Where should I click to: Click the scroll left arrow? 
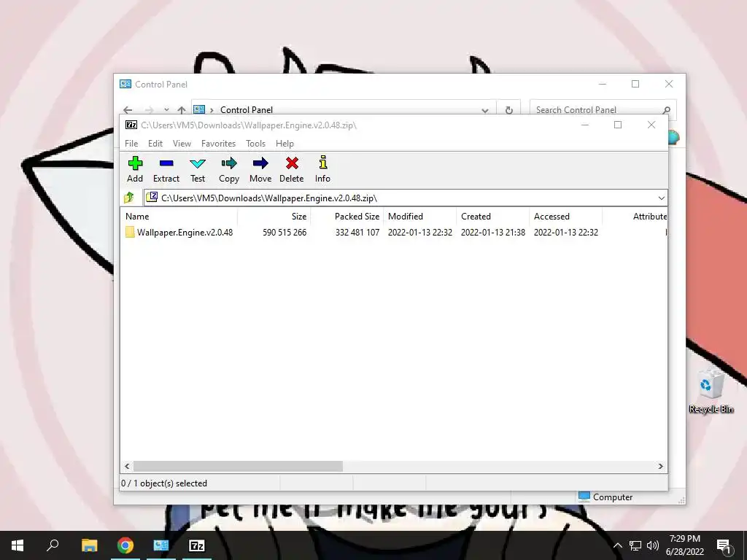pyautogui.click(x=127, y=466)
